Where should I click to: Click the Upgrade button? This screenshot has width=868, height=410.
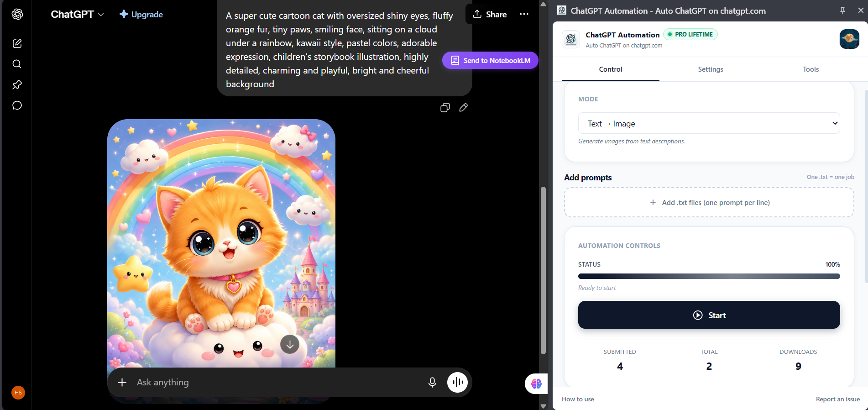tap(141, 14)
